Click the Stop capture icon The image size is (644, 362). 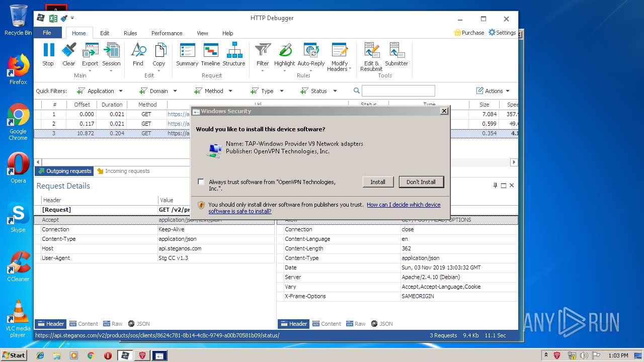point(48,50)
